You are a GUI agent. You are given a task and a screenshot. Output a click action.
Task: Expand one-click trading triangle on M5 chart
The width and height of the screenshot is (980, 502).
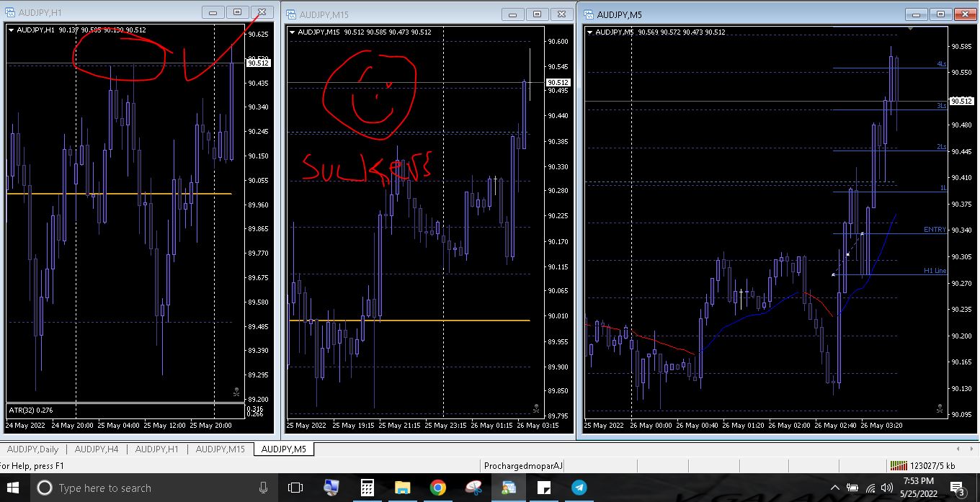(590, 32)
